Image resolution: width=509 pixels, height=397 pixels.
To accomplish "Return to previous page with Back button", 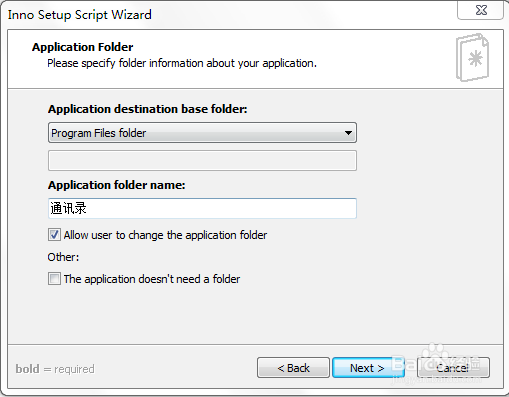I will point(293,368).
